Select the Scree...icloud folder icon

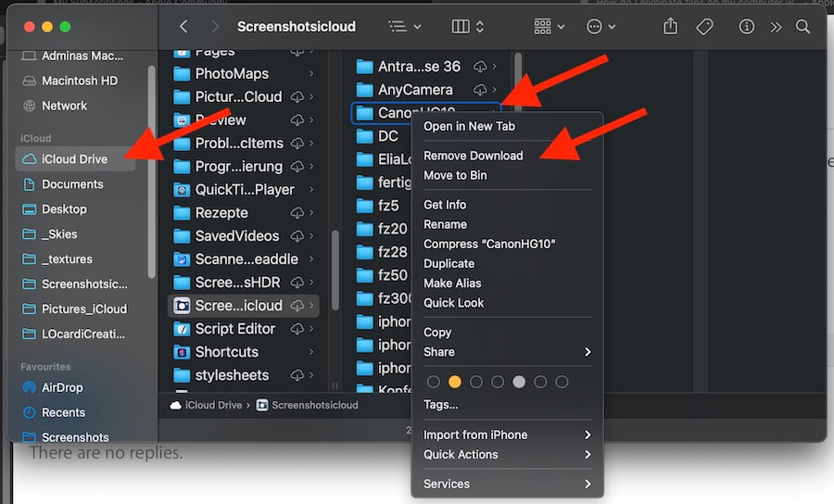[x=182, y=306]
